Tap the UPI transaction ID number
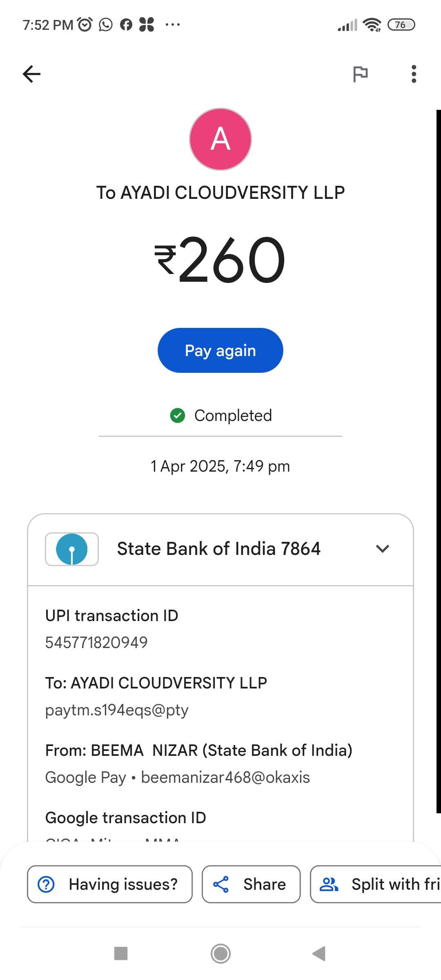 click(x=96, y=642)
